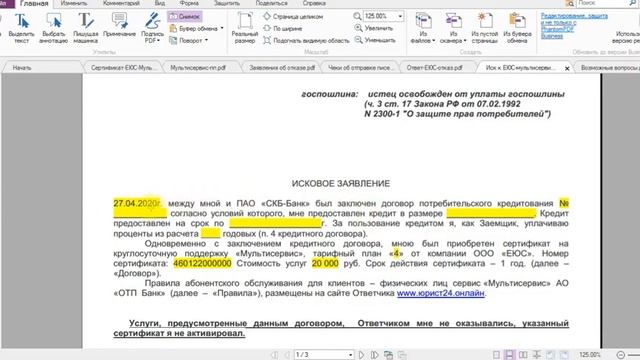Click next view icon in status bar
This screenshot has width=640, height=360.
tap(402, 355)
